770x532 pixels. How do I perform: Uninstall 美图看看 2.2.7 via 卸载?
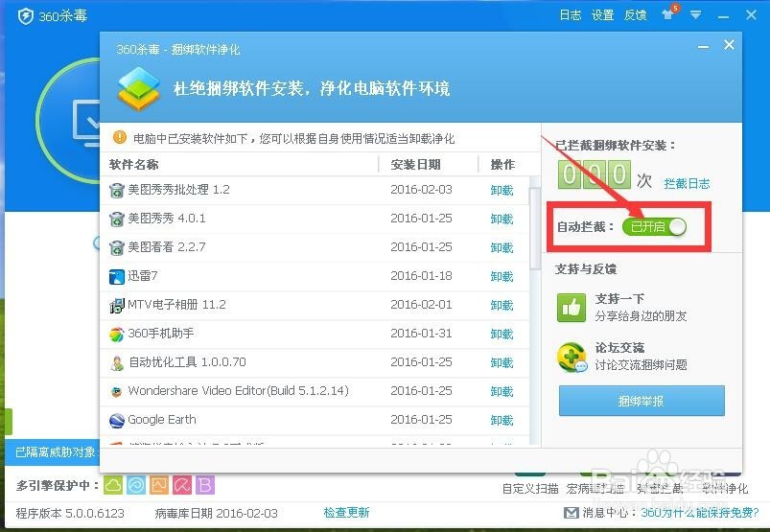(x=502, y=247)
